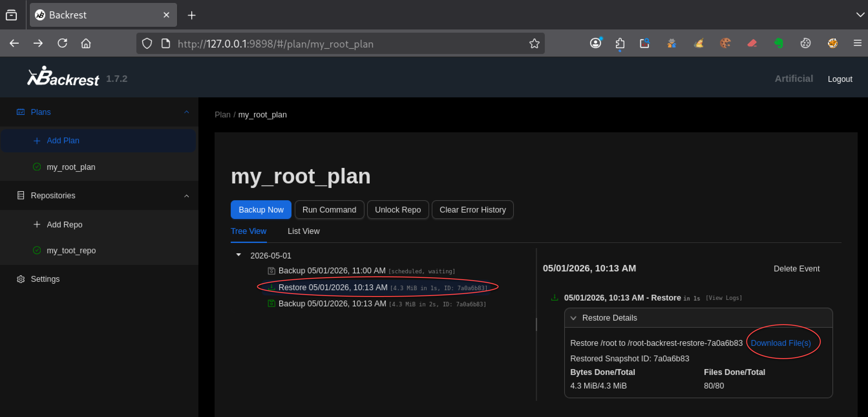Reload the page with refresh icon
Viewport: 868px width, 417px height.
point(62,44)
